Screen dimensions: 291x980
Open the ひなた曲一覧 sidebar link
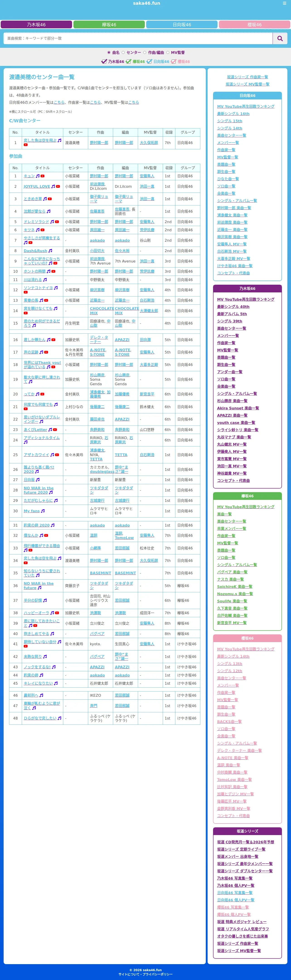pos(228,179)
